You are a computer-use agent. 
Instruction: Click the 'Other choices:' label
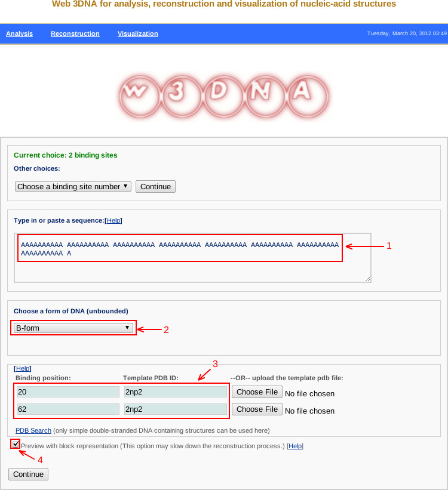coord(36,168)
